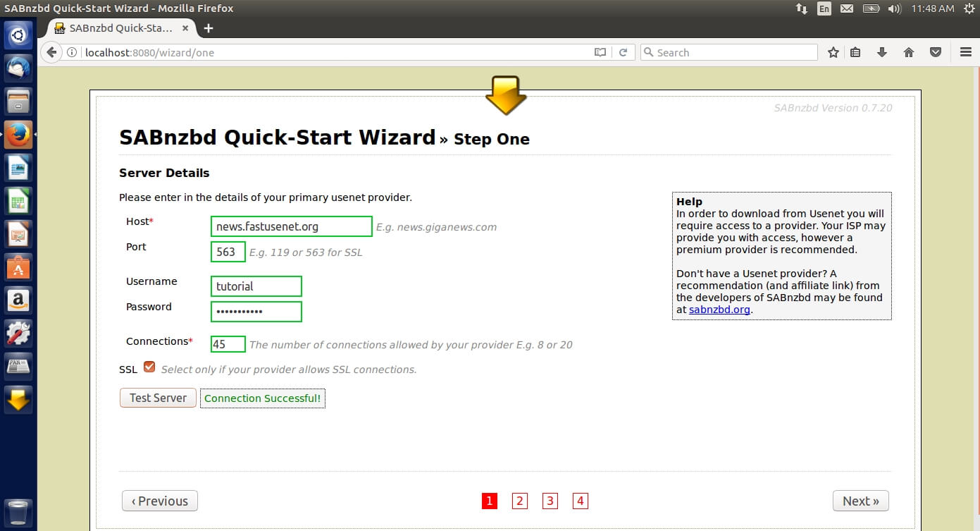This screenshot has height=531, width=980.
Task: Show site information icon in address bar
Action: click(72, 52)
